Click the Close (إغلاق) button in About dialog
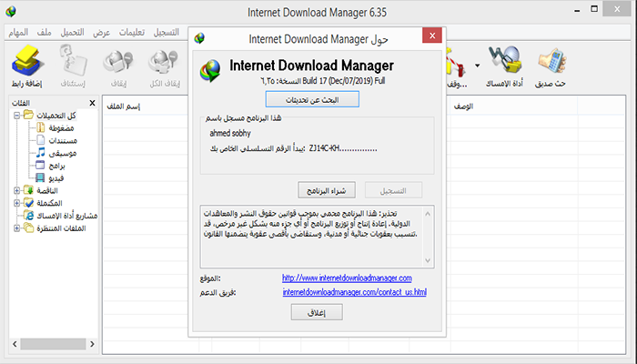This screenshot has height=364, width=637. 317,312
